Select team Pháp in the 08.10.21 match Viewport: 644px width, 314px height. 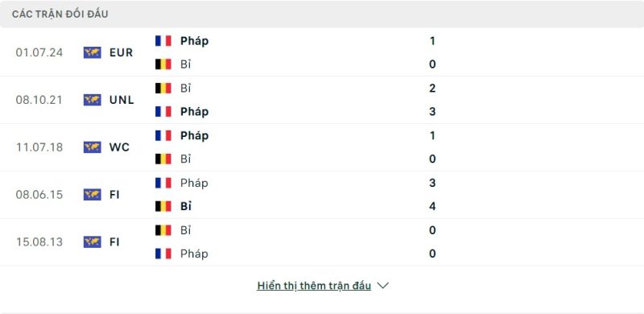(x=194, y=112)
